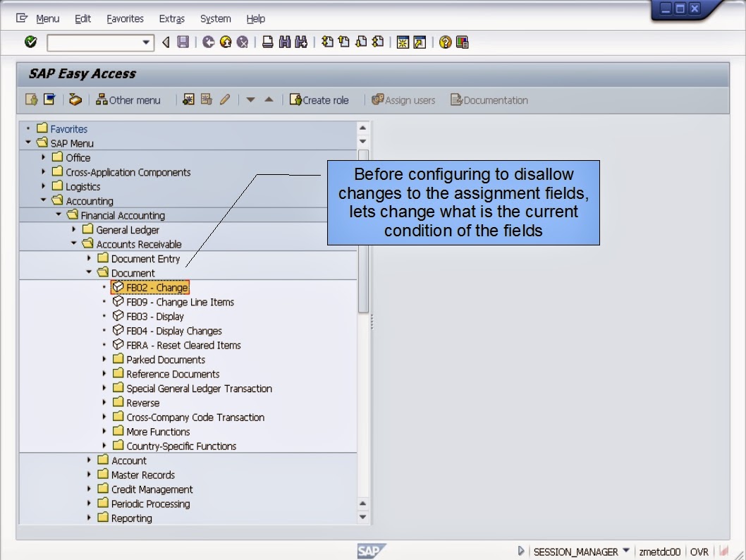Expand the General Ledger folder
This screenshot has height=560, width=746.
[74, 229]
